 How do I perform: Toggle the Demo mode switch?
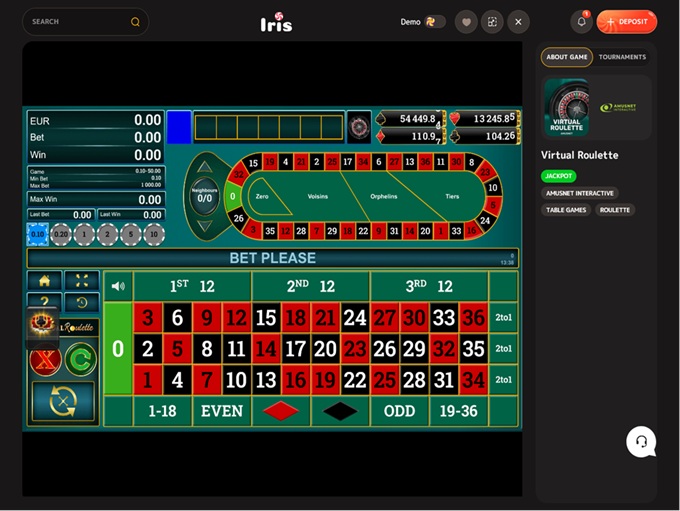click(x=435, y=22)
